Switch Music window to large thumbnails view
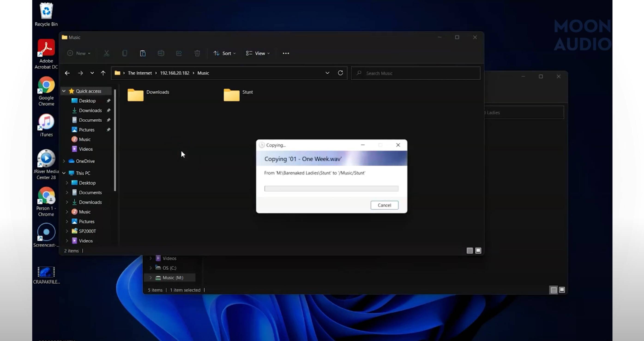644x341 pixels. point(478,250)
